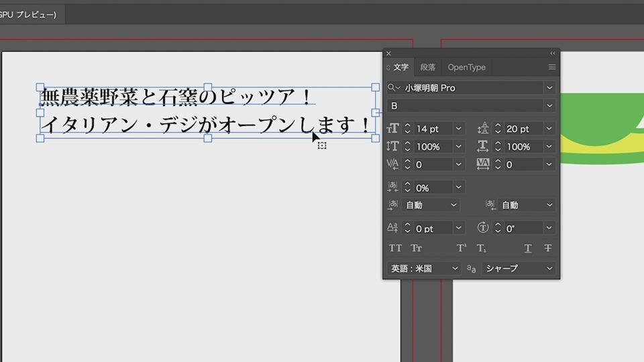Collapse the panel with double-arrow icon

click(553, 53)
